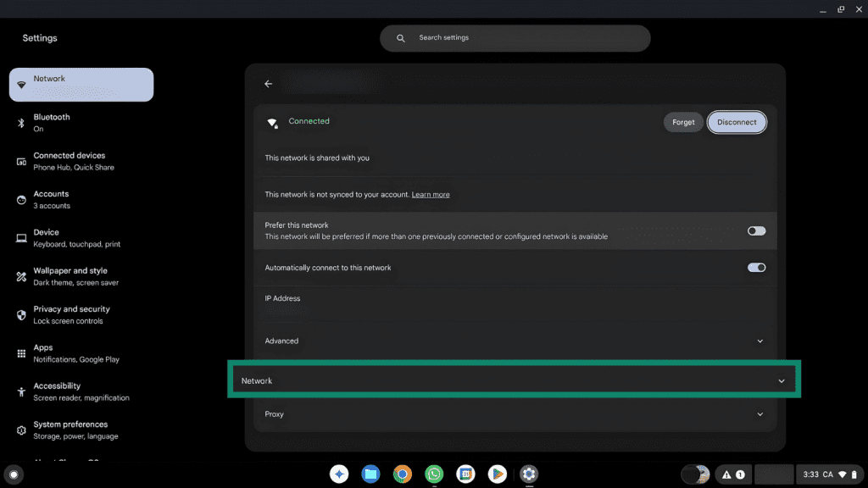Image resolution: width=868 pixels, height=488 pixels.
Task: Open Google Calendar from the shelf
Action: [465, 474]
